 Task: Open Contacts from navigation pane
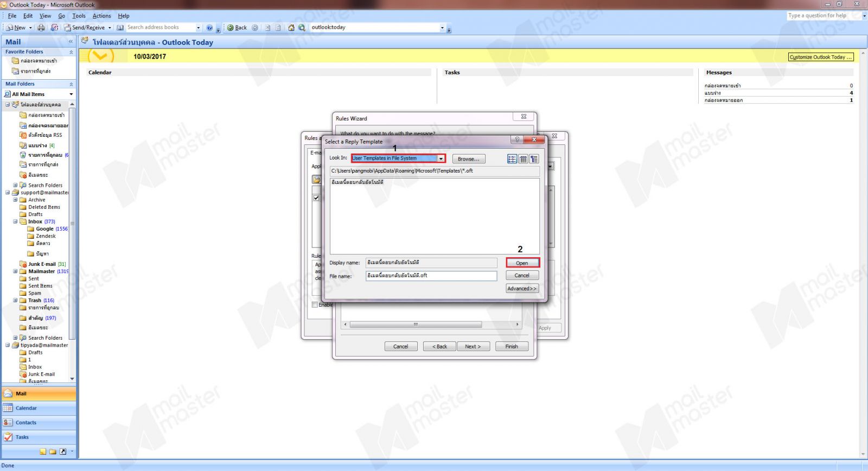39,422
